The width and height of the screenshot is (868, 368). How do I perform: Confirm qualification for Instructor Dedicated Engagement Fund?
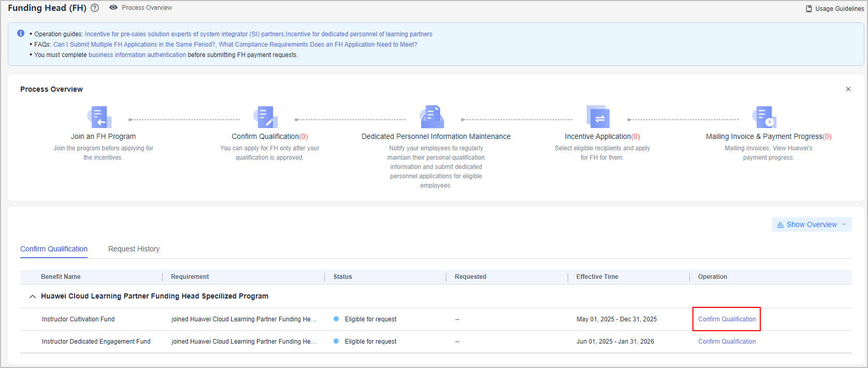(727, 342)
